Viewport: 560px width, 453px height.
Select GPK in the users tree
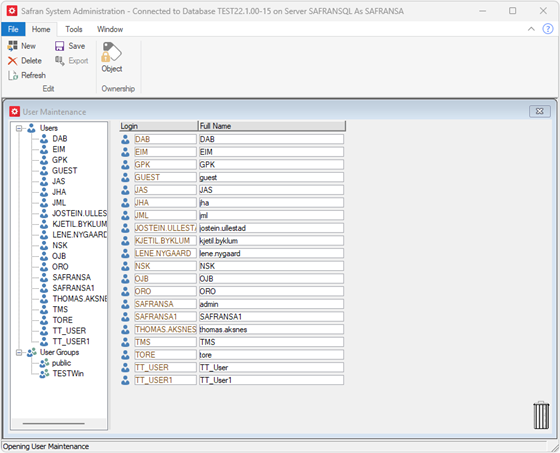tap(60, 160)
